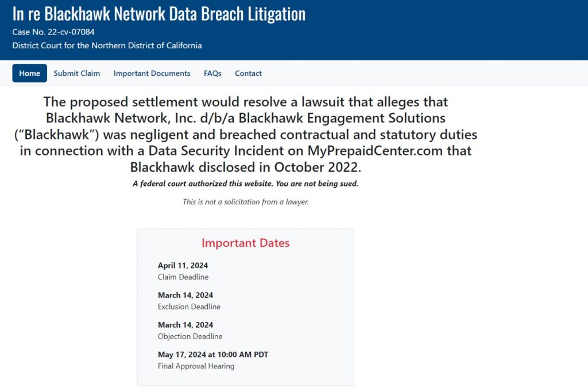Viewport: 588px width, 392px height.
Task: Click the Final Approval Hearing label
Action: 196,366
